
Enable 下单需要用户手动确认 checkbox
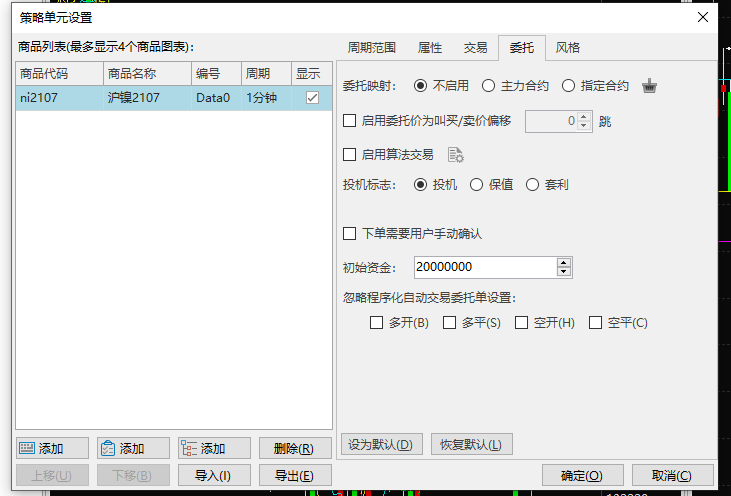click(350, 234)
